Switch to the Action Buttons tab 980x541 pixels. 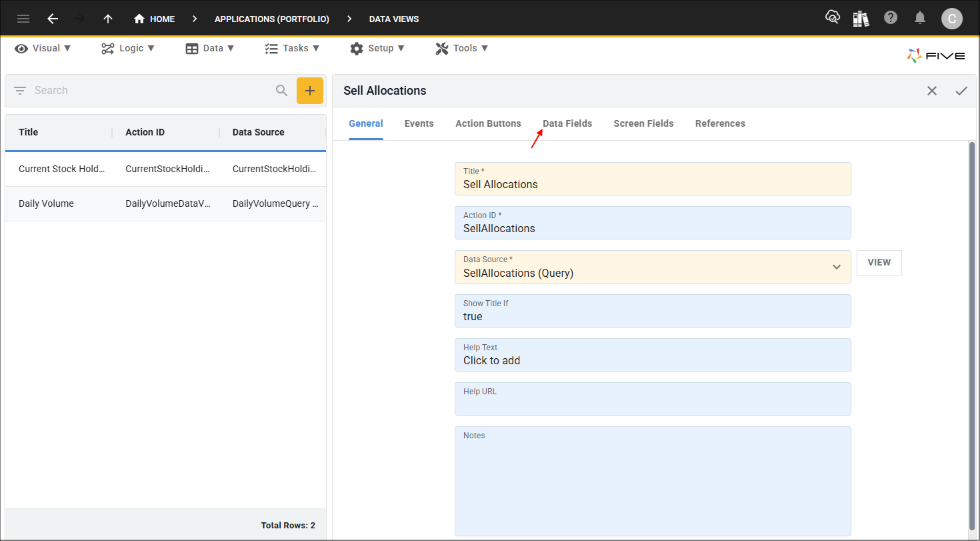click(489, 123)
